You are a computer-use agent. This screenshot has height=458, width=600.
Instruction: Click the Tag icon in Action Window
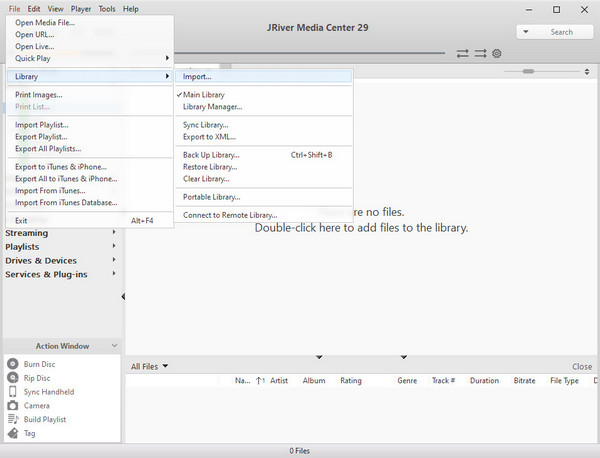pyautogui.click(x=13, y=433)
